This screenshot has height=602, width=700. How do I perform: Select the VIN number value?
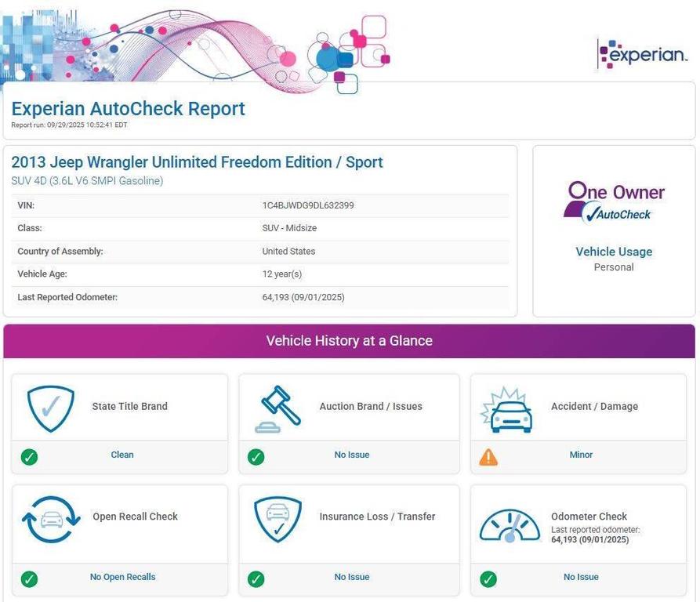pyautogui.click(x=308, y=205)
